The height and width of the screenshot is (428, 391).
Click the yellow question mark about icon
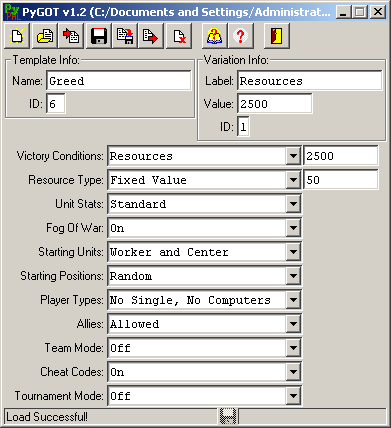pyautogui.click(x=241, y=36)
